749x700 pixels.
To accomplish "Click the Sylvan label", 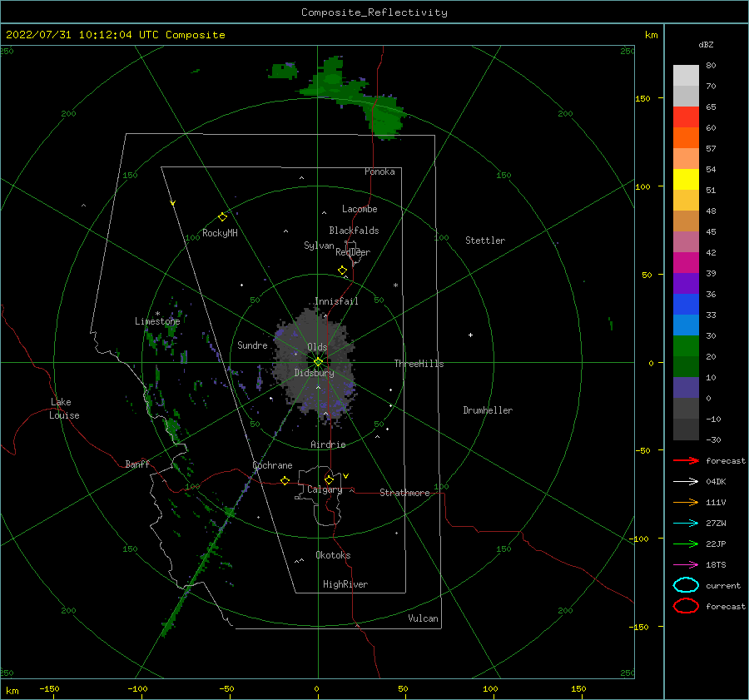I will (319, 246).
